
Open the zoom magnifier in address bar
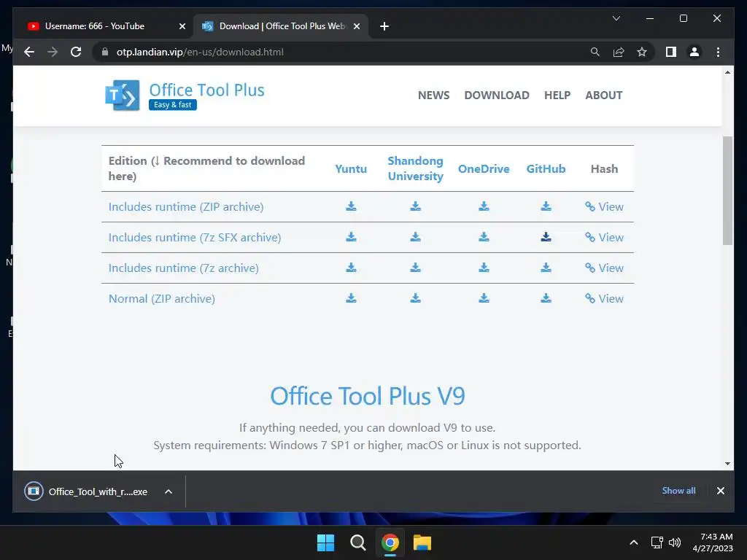(x=595, y=52)
